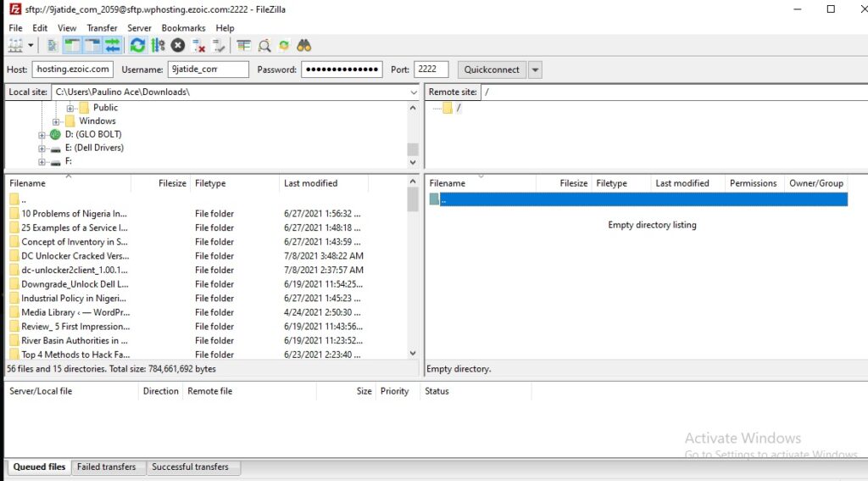The height and width of the screenshot is (481, 868).
Task: Click the disconnect from server icon
Action: pyautogui.click(x=198, y=45)
